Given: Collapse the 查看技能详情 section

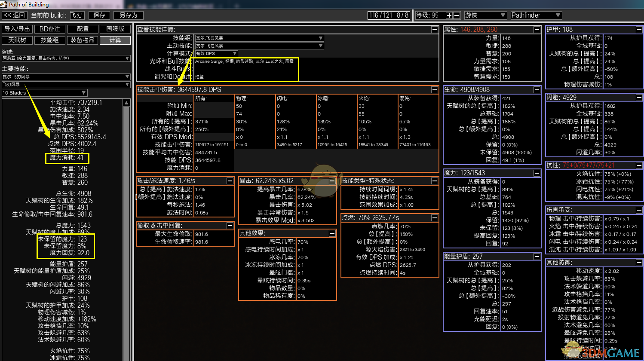Looking at the screenshot, I should 435,30.
